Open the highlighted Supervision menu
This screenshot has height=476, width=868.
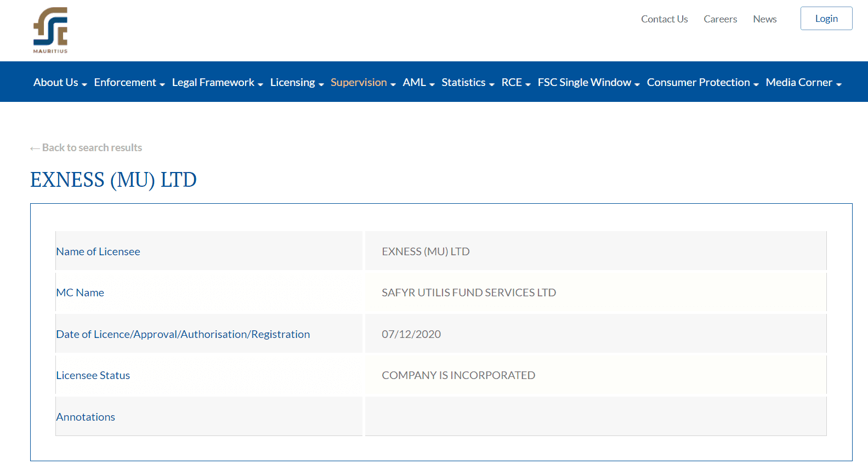coord(362,82)
